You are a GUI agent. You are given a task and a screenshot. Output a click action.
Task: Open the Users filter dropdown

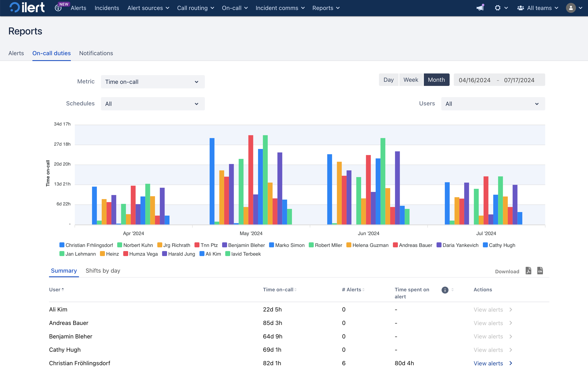(x=493, y=104)
